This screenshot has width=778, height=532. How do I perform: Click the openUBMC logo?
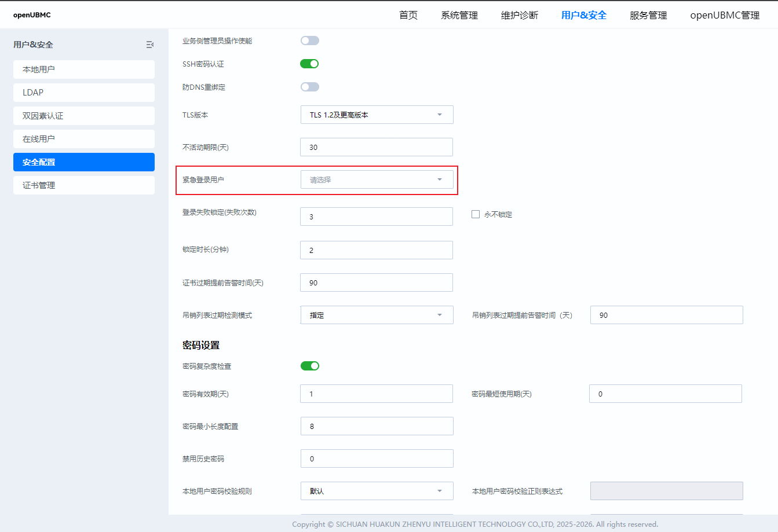pos(32,15)
